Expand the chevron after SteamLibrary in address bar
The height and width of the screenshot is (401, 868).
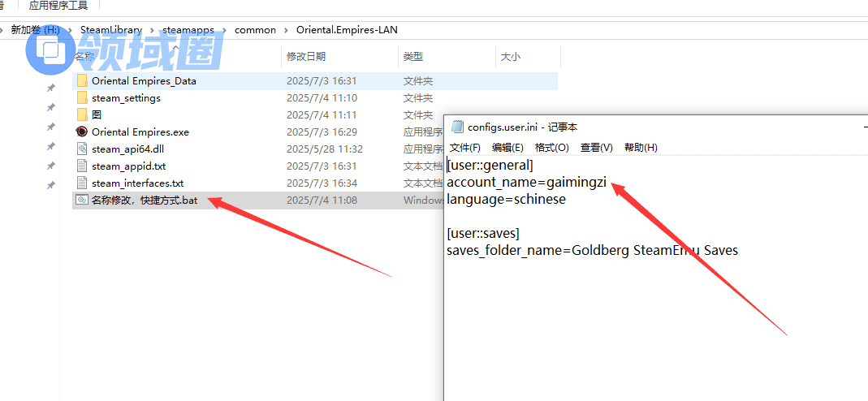click(x=152, y=30)
